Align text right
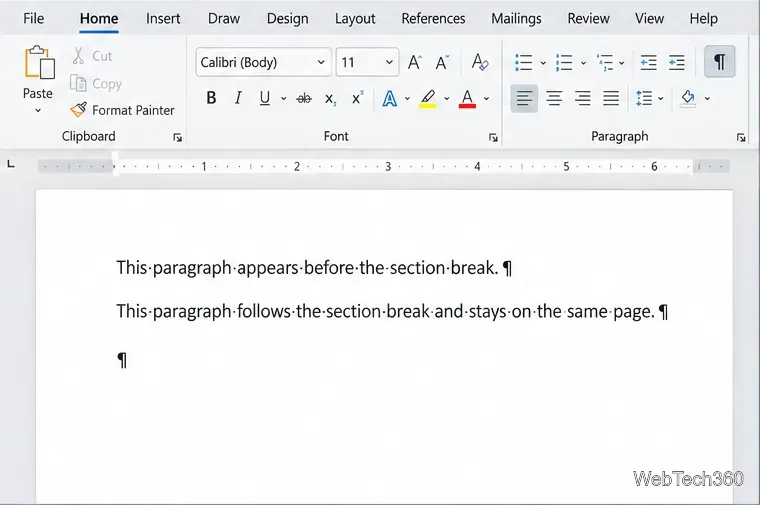The width and height of the screenshot is (760, 505). (583, 98)
